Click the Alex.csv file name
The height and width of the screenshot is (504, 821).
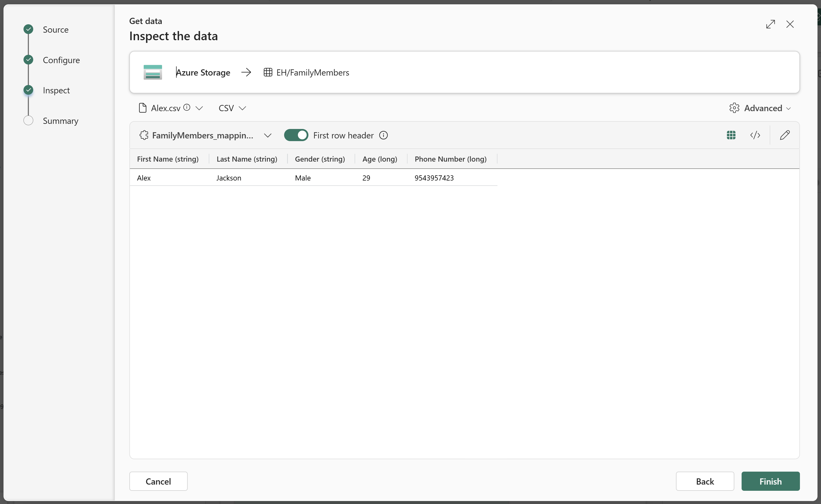[166, 108]
